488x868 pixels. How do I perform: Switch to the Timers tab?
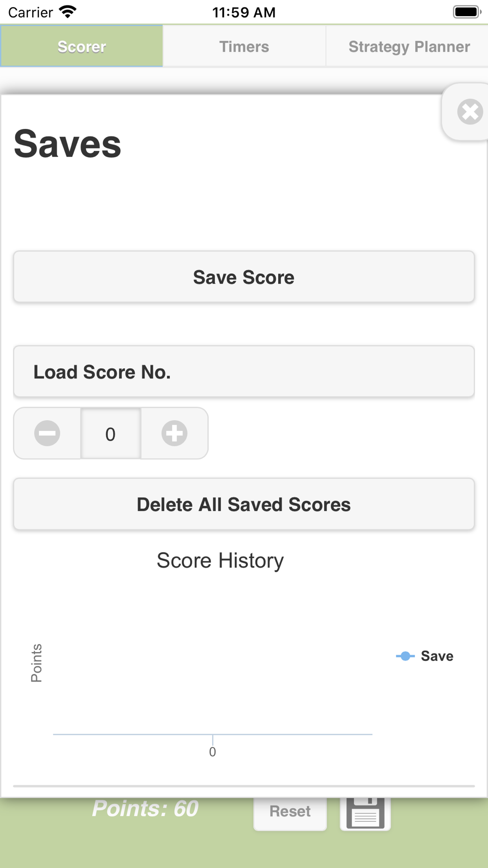pos(244,46)
